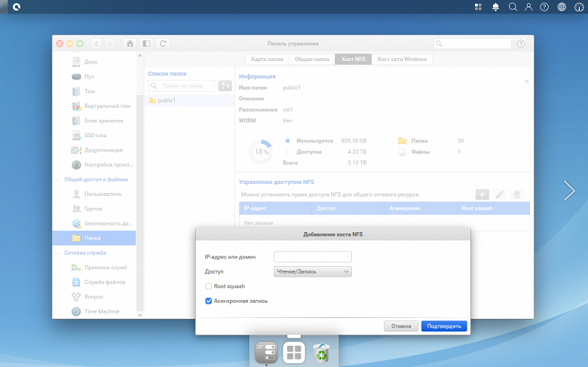Open Том in sidebar
This screenshot has height=367, width=588.
pos(93,91)
